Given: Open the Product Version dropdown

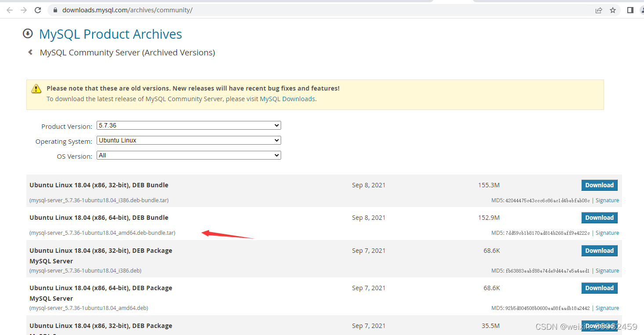Looking at the screenshot, I should [x=188, y=125].
